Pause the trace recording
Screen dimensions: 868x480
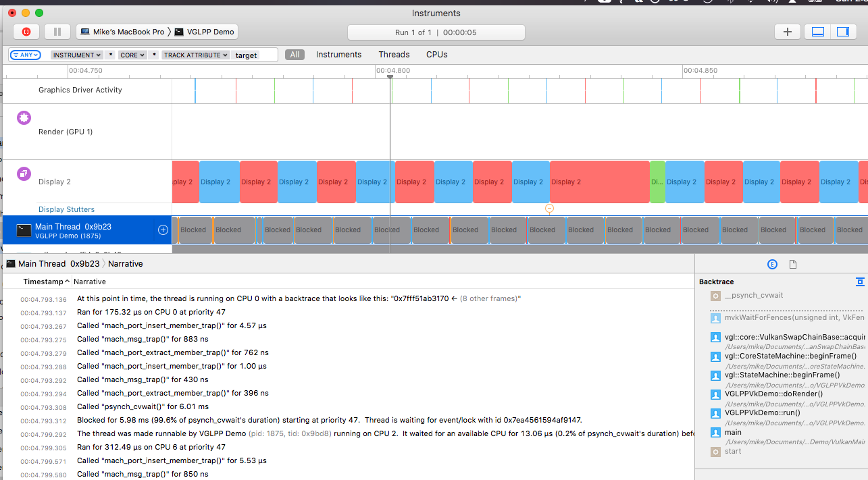point(57,32)
